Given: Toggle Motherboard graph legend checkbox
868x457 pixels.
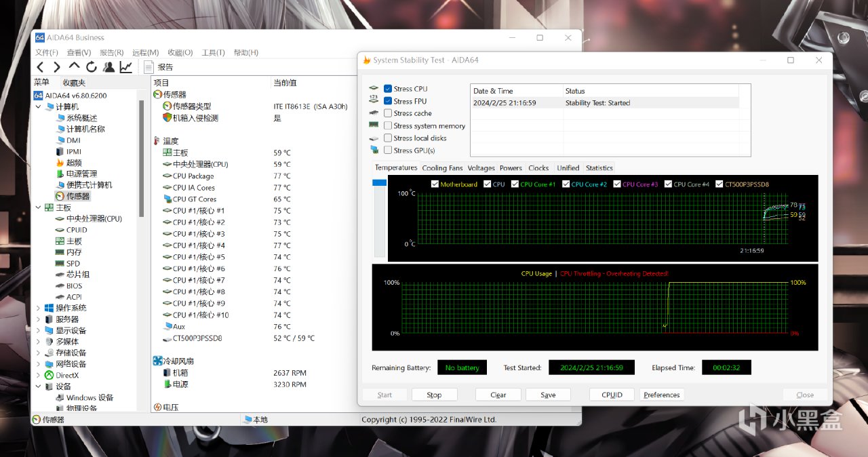Looking at the screenshot, I should (435, 184).
